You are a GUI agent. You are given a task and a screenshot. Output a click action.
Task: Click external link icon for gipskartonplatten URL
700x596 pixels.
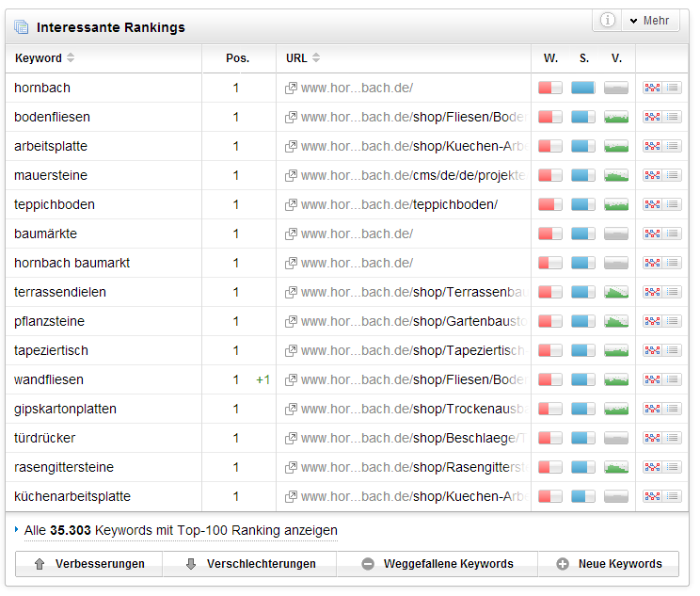pos(291,409)
